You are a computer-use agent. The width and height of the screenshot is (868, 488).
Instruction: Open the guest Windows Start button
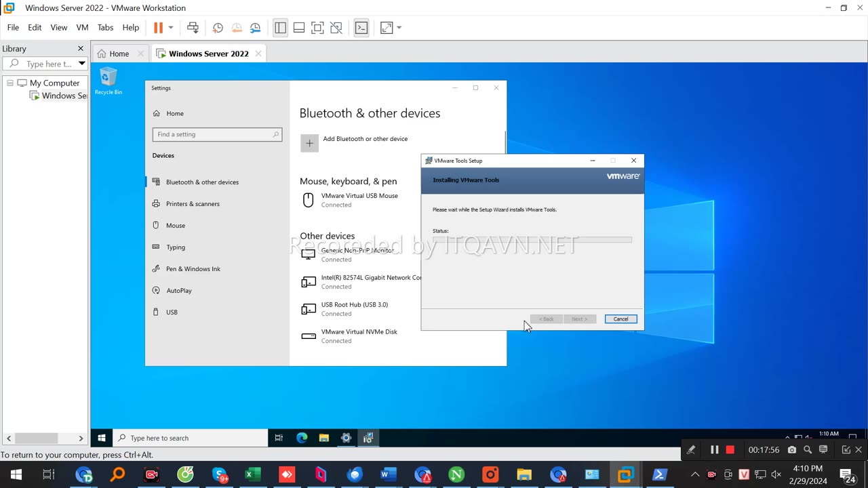coord(102,438)
